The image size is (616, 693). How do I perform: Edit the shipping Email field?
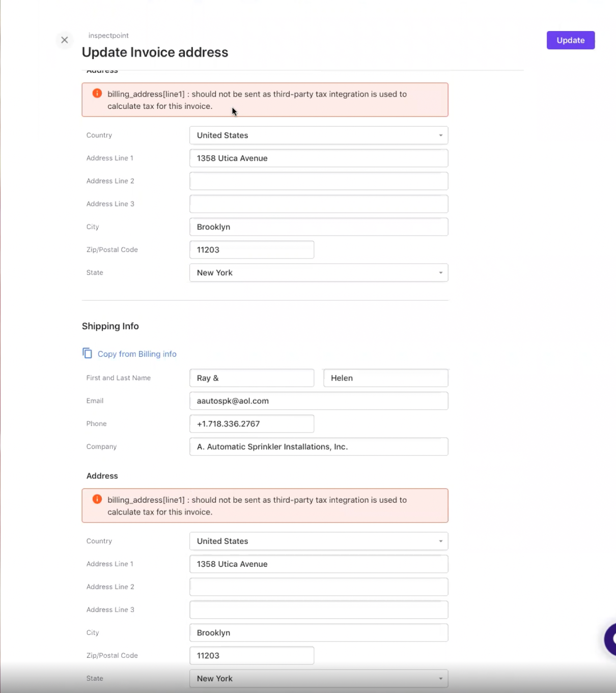pos(319,401)
